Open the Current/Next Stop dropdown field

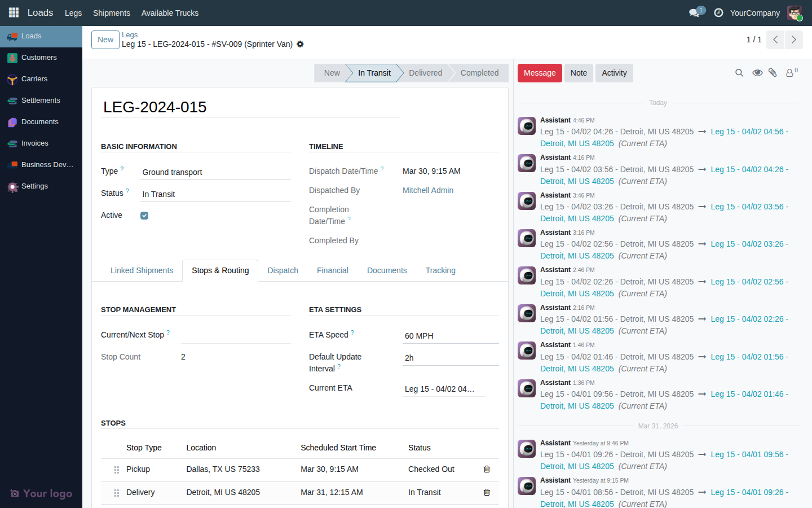point(236,335)
